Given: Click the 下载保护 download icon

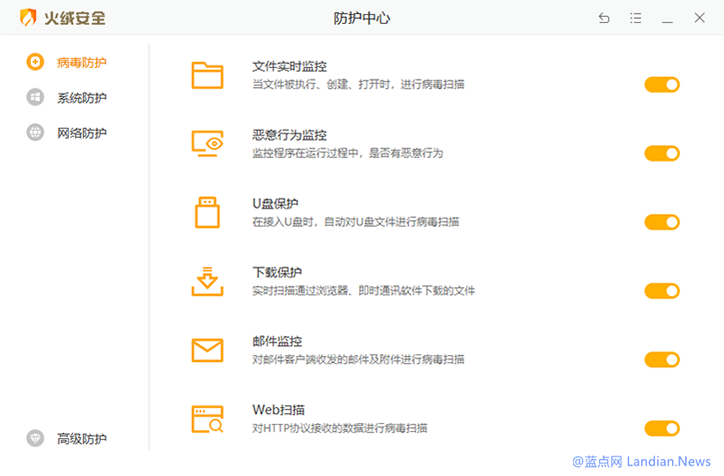Looking at the screenshot, I should [207, 281].
